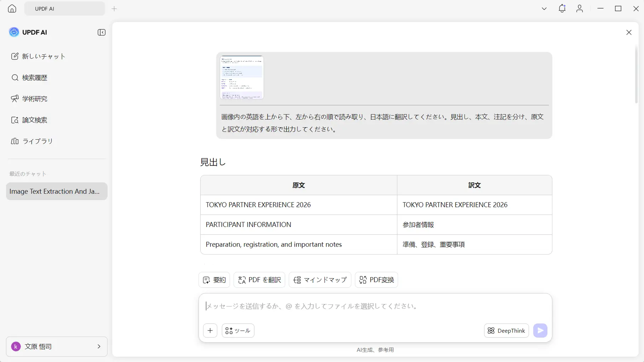Click the user prompt message text
The height and width of the screenshot is (362, 644).
coord(383,123)
